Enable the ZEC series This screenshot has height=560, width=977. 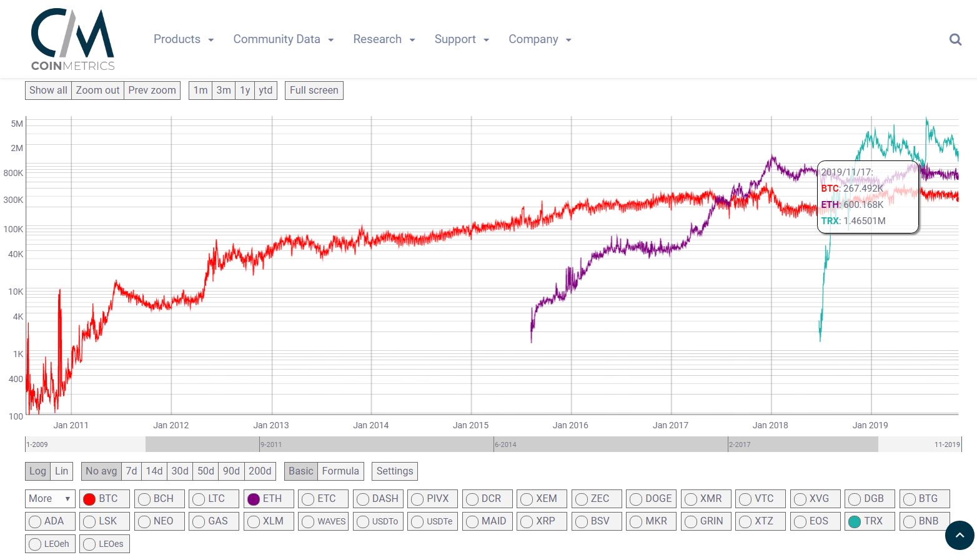(x=597, y=499)
